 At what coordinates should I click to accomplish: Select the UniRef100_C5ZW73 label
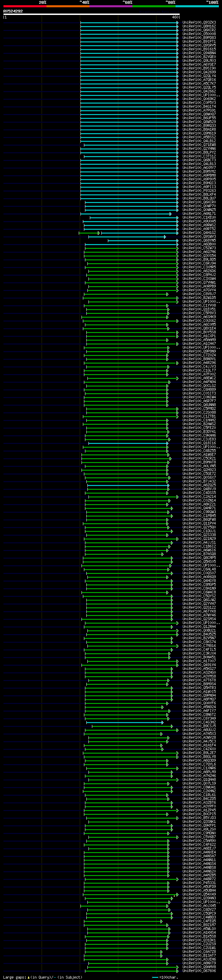point(199,248)
